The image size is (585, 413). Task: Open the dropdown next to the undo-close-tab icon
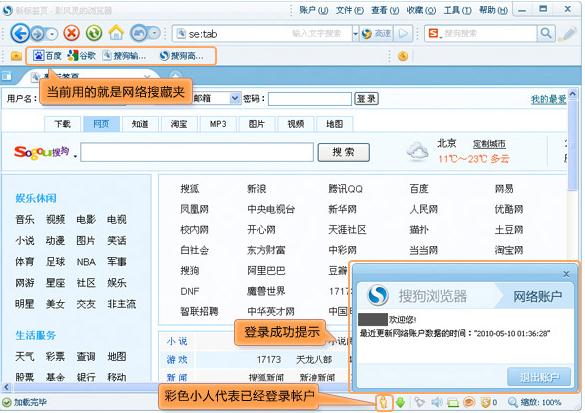pos(154,34)
